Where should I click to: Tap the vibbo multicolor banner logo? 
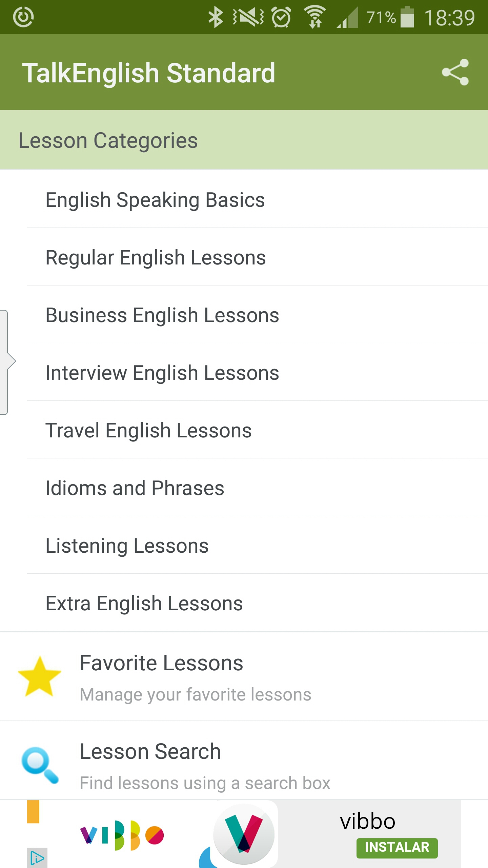coord(122,835)
